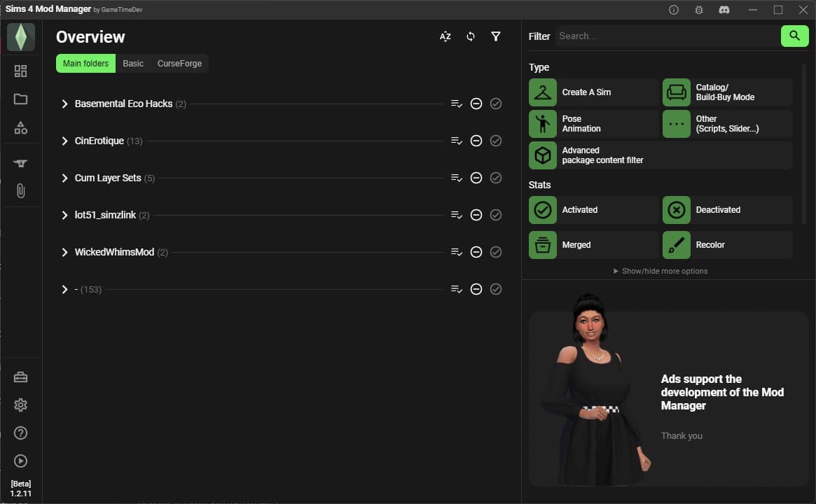Deactivate Cum Layer Sets with minus circle
This screenshot has width=816, height=504.
tap(476, 178)
